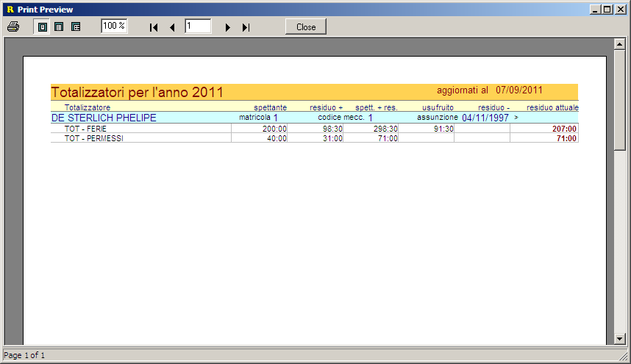The height and width of the screenshot is (364, 631).
Task: Select the multi-page view icon
Action: click(x=76, y=27)
